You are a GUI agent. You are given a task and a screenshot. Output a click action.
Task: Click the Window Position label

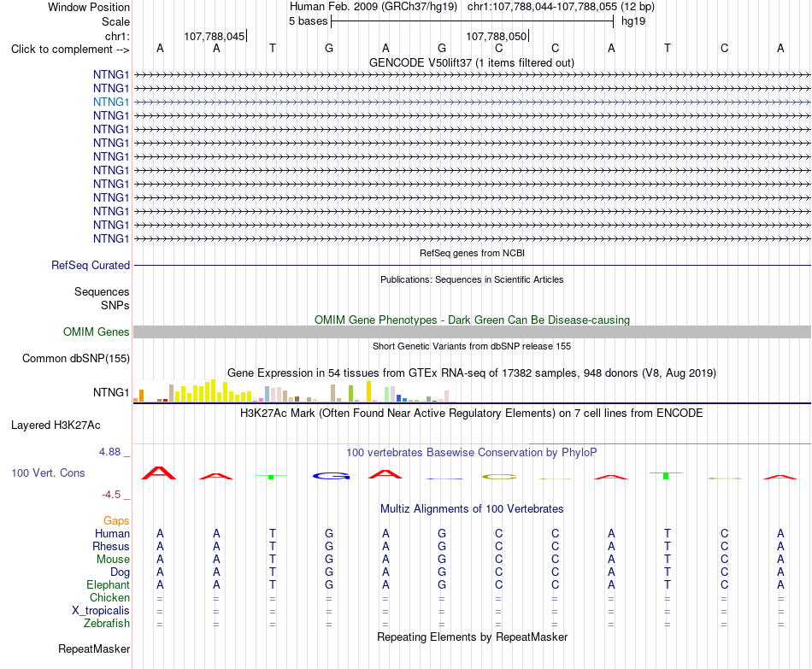tap(89, 7)
